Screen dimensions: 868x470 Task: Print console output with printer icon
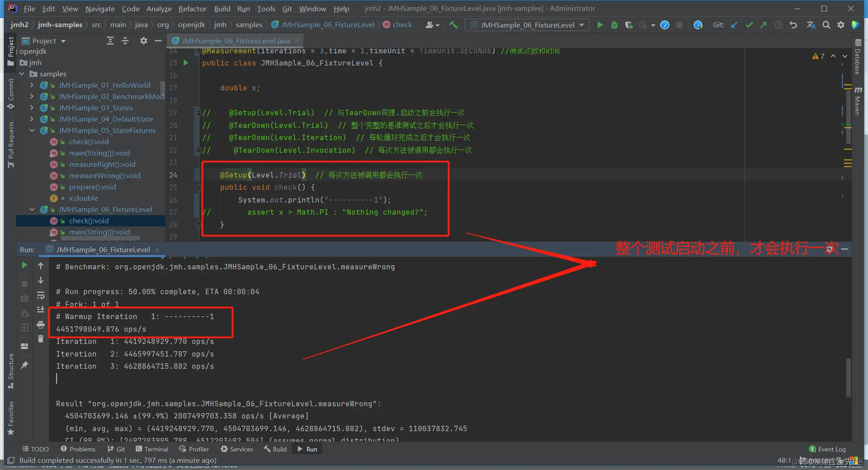(x=41, y=324)
